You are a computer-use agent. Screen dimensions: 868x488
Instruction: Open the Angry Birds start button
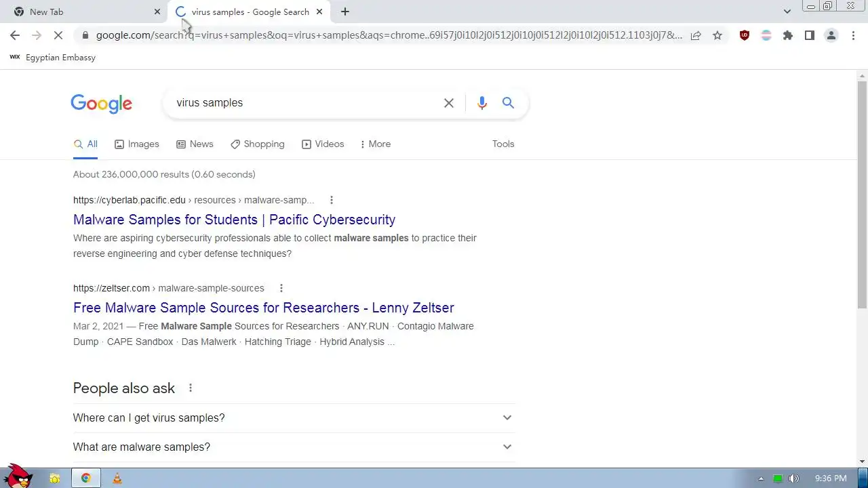click(18, 476)
